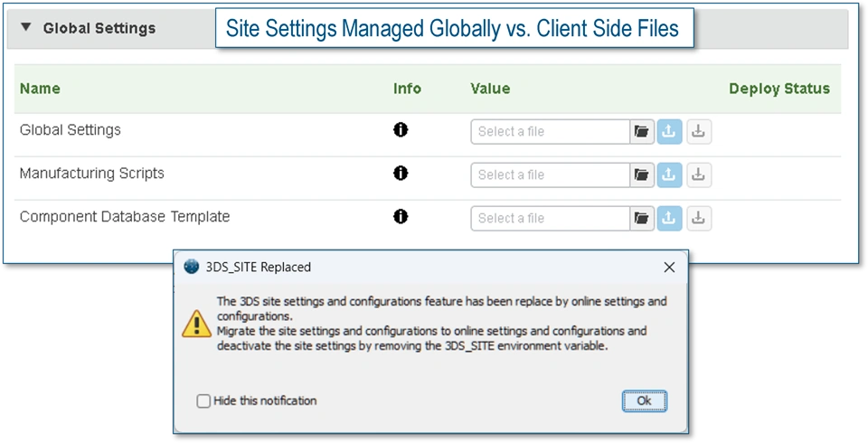Click the Global Settings file input field

[x=550, y=131]
